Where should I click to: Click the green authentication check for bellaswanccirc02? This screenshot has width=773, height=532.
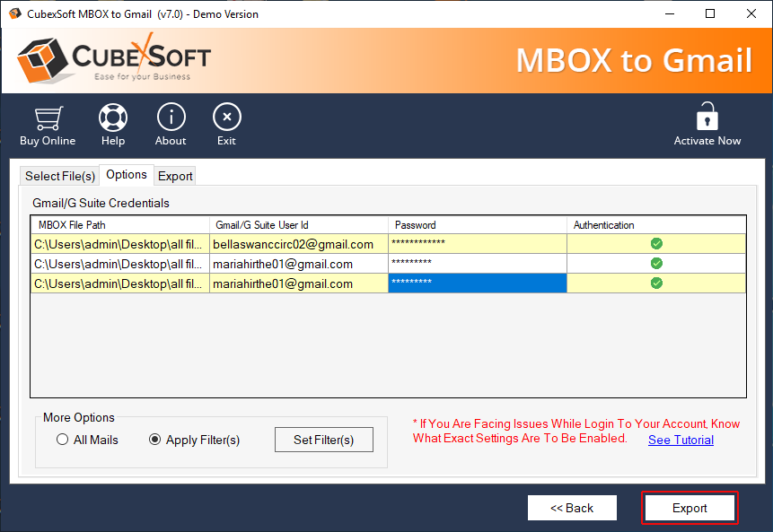[656, 244]
